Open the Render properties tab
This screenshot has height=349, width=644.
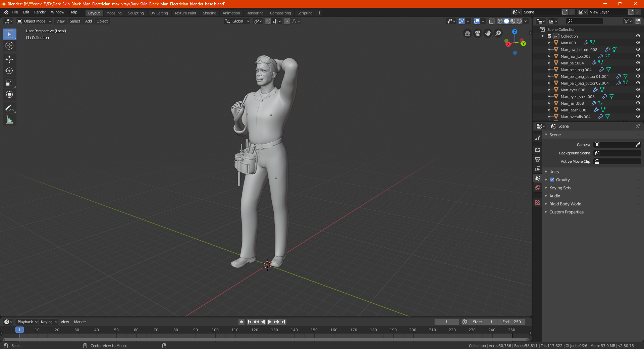coord(538,150)
